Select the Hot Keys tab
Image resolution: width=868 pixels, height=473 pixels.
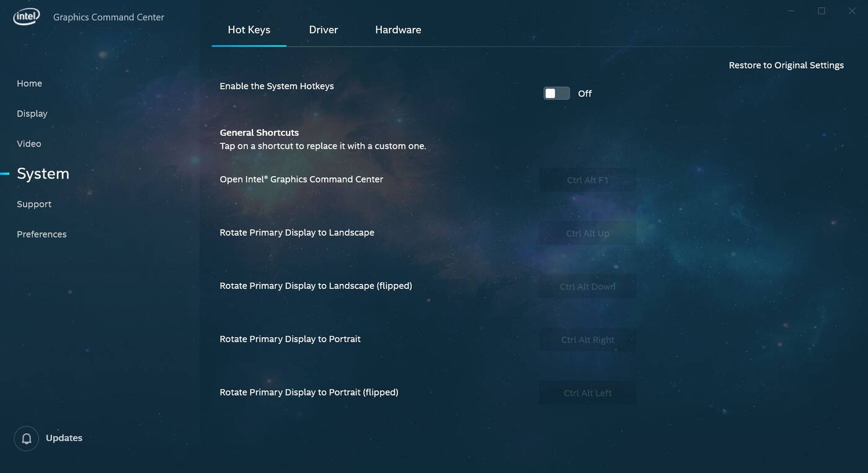[x=249, y=30]
